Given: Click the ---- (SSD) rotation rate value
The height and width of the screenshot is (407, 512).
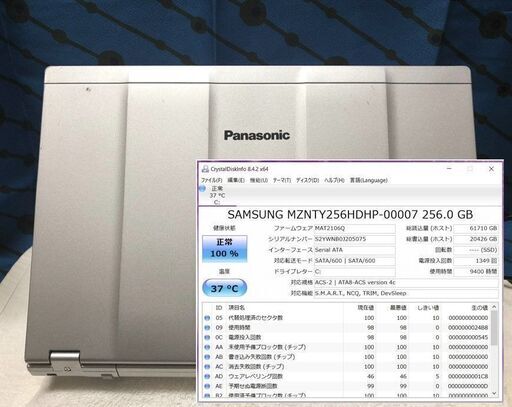Looking at the screenshot, I should tap(476, 250).
